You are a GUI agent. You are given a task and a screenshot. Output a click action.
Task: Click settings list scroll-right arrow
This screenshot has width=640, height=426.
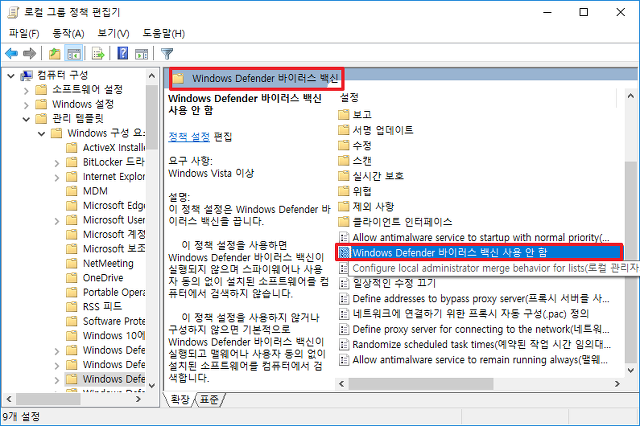click(617, 384)
